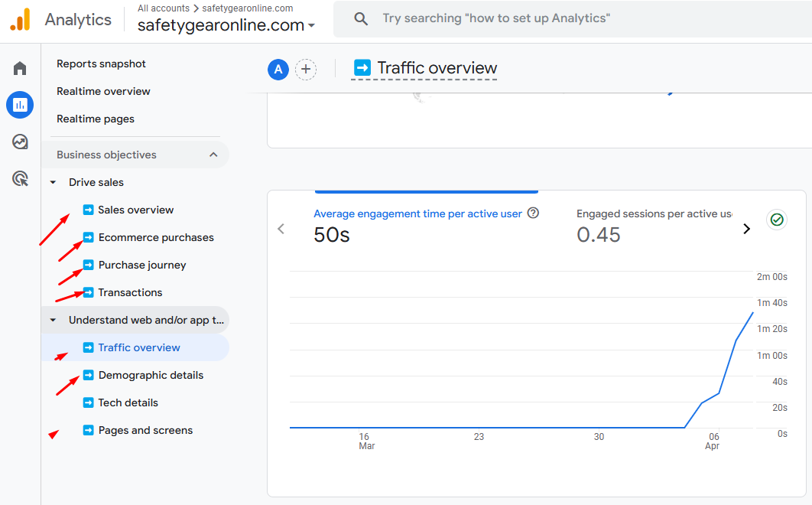This screenshot has height=505, width=812.
Task: Select the Reports bar-chart icon
Action: [20, 105]
